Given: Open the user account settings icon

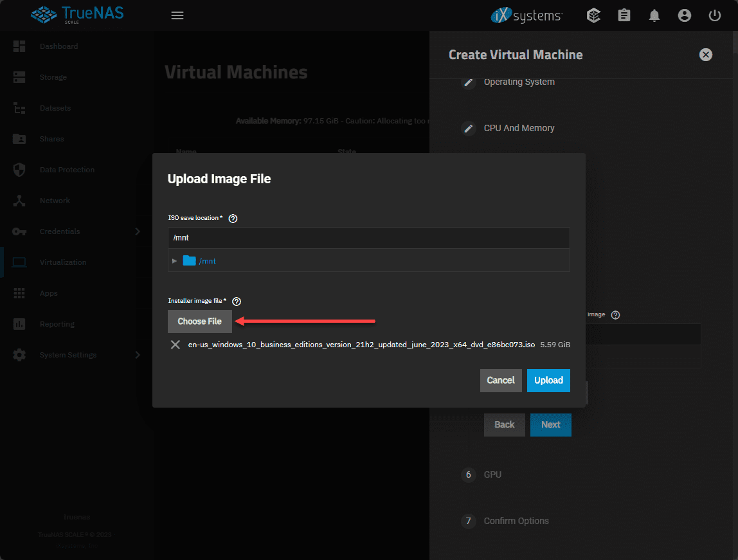Looking at the screenshot, I should pos(685,15).
